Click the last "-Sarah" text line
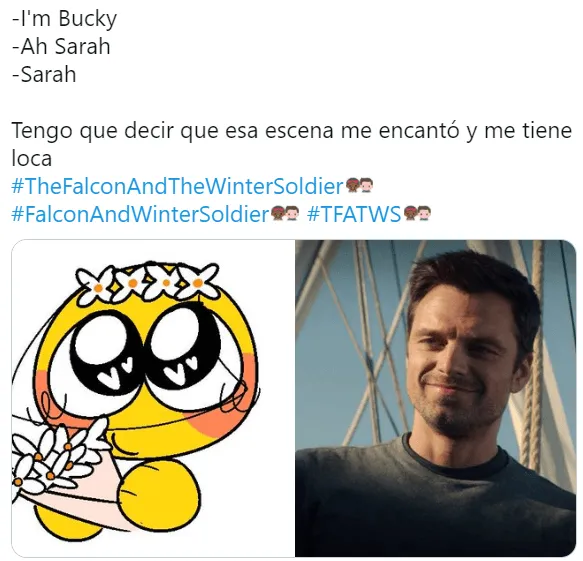This screenshot has height=561, width=583. (44, 74)
